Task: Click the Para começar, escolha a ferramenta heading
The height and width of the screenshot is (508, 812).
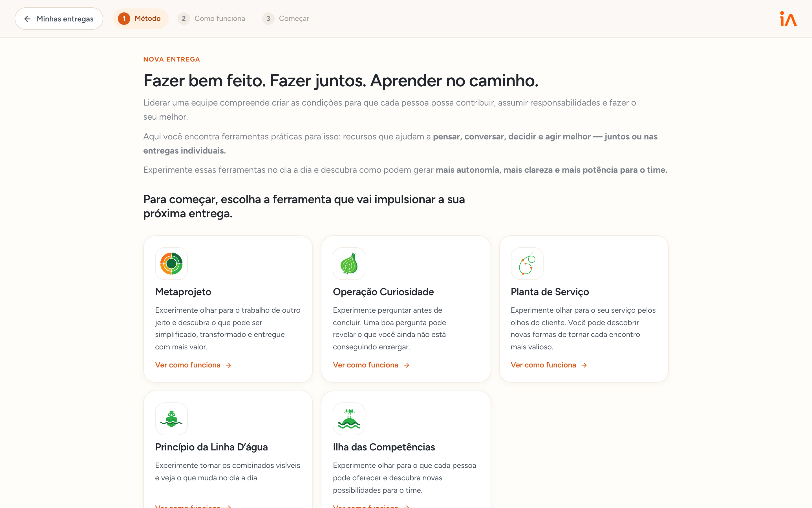Action: tap(304, 206)
